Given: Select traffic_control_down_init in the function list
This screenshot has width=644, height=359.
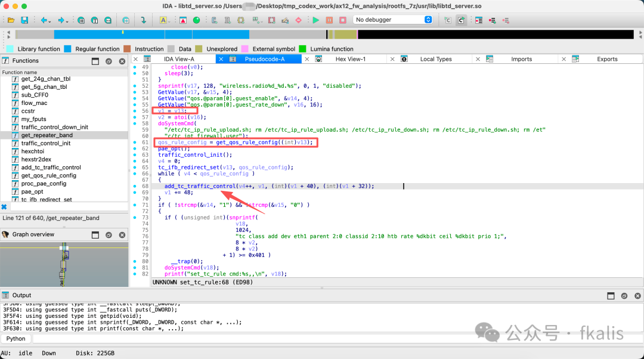Looking at the screenshot, I should pyautogui.click(x=55, y=128).
